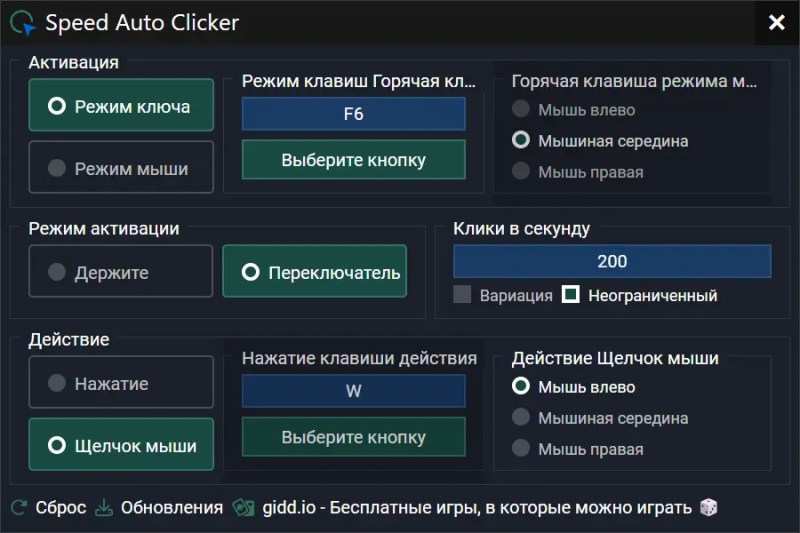
Task: Click the Нажатие клавиши действия heading
Action: click(359, 358)
